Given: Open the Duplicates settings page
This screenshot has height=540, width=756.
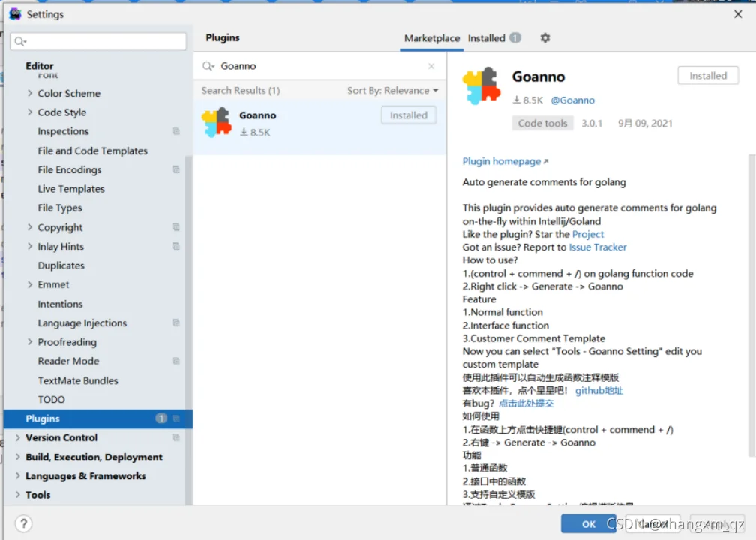Looking at the screenshot, I should click(x=61, y=265).
